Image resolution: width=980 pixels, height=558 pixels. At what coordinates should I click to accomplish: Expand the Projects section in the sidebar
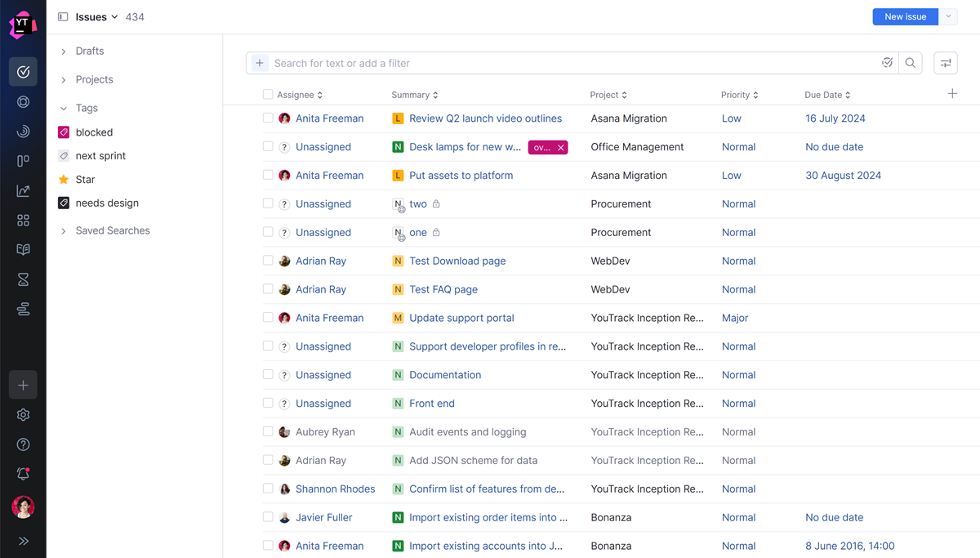tap(62, 78)
